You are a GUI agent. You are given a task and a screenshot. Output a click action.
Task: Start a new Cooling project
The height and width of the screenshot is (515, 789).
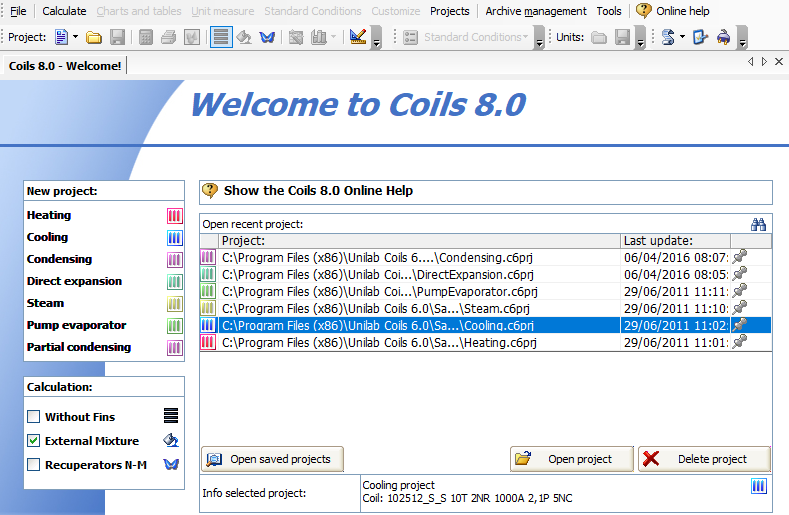47,237
